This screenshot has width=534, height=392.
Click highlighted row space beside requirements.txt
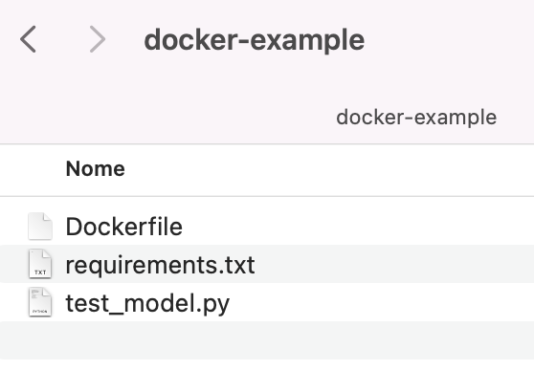[394, 264]
